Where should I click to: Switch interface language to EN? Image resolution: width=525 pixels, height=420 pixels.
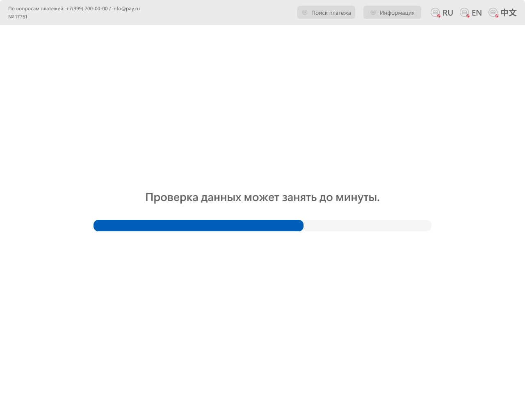click(477, 12)
